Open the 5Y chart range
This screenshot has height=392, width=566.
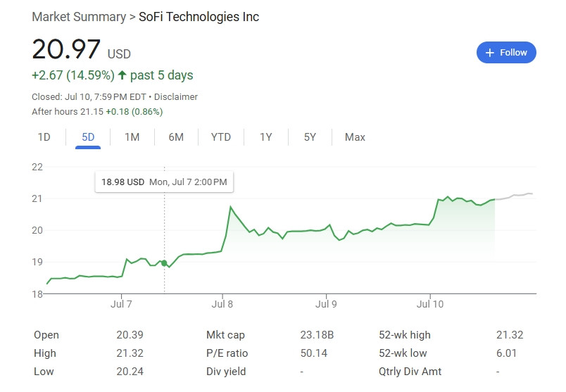(310, 137)
